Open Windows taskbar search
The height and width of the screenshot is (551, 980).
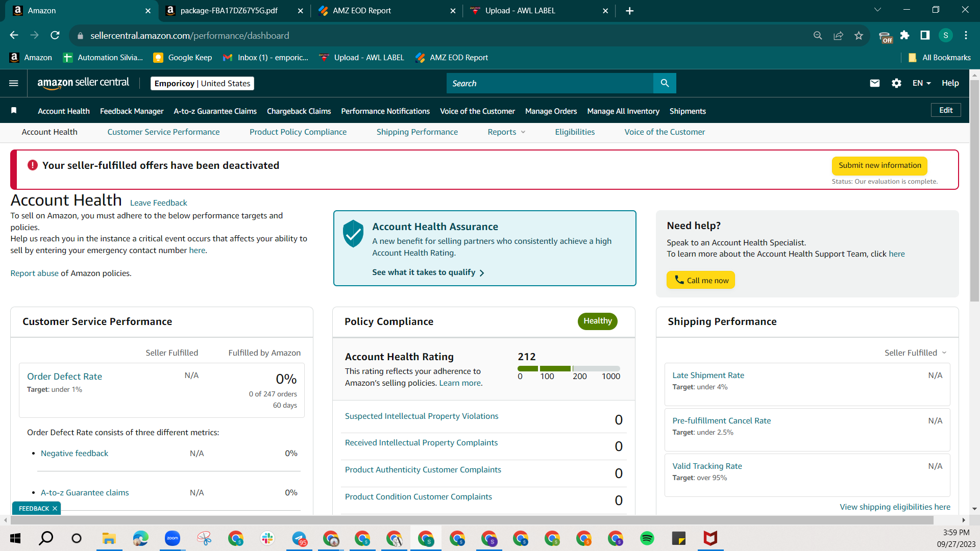coord(46,538)
